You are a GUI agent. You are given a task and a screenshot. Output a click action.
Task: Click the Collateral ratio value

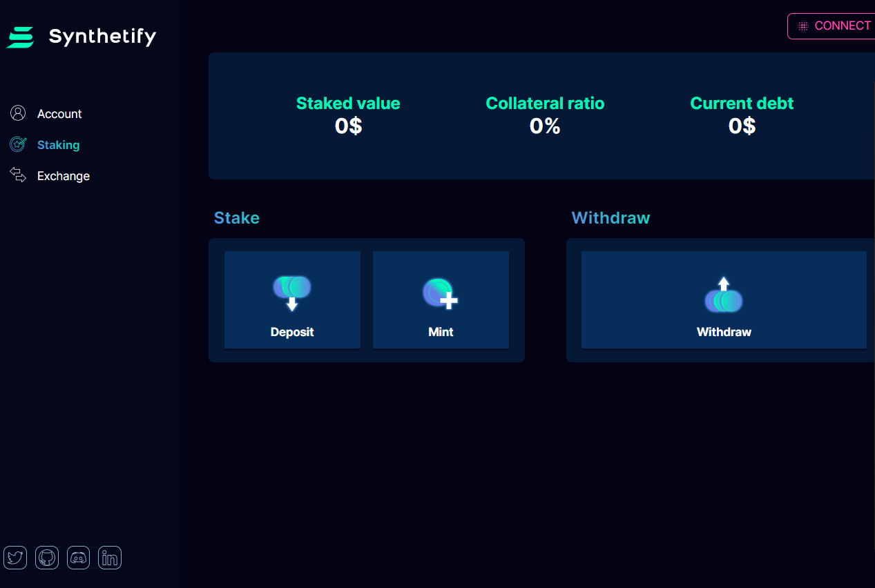545,126
